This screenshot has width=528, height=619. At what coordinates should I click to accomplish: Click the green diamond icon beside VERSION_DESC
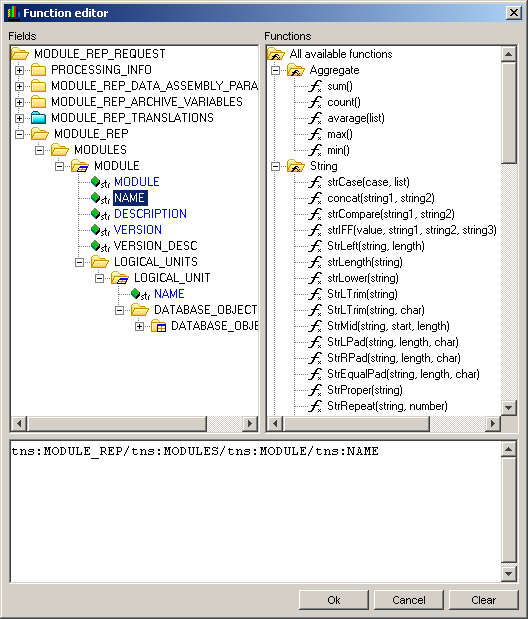click(96, 246)
